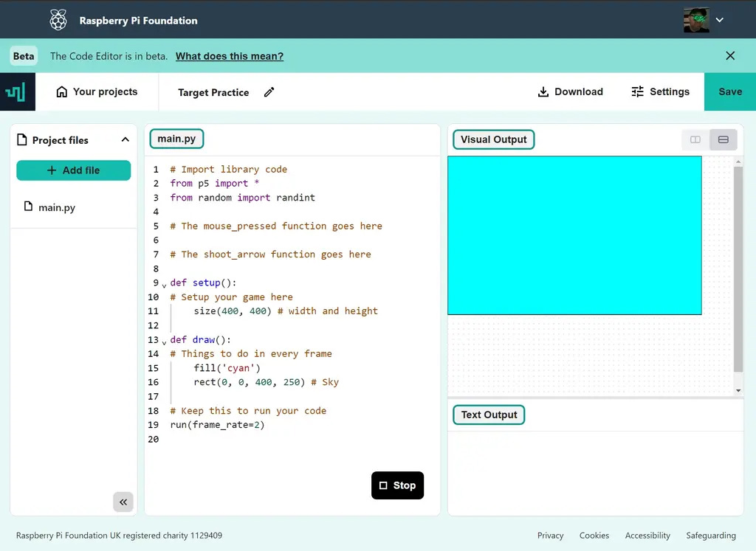Switch Visual Output to side-by-side layout
756x551 pixels.
click(x=695, y=139)
